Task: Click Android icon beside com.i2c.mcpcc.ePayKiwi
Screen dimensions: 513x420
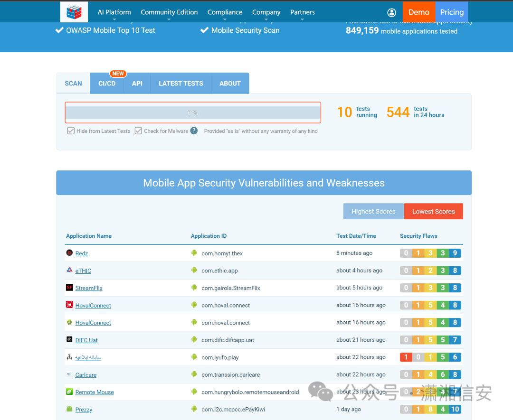Action: click(x=194, y=409)
